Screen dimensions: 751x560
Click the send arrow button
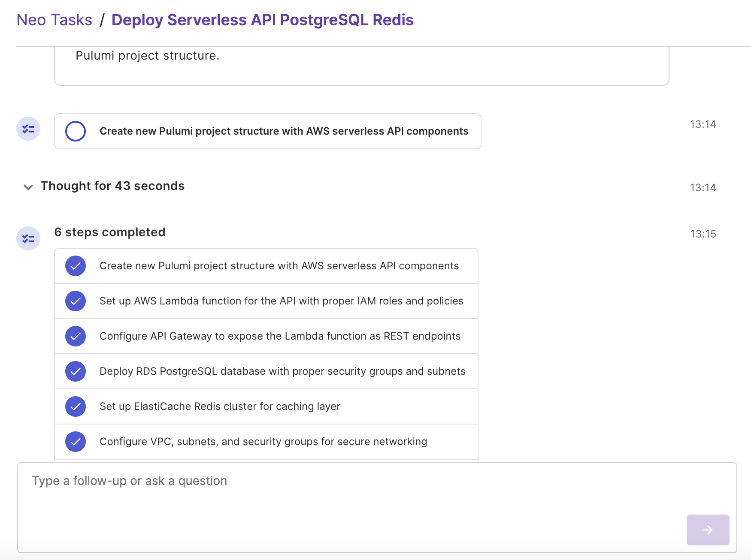[x=708, y=530]
